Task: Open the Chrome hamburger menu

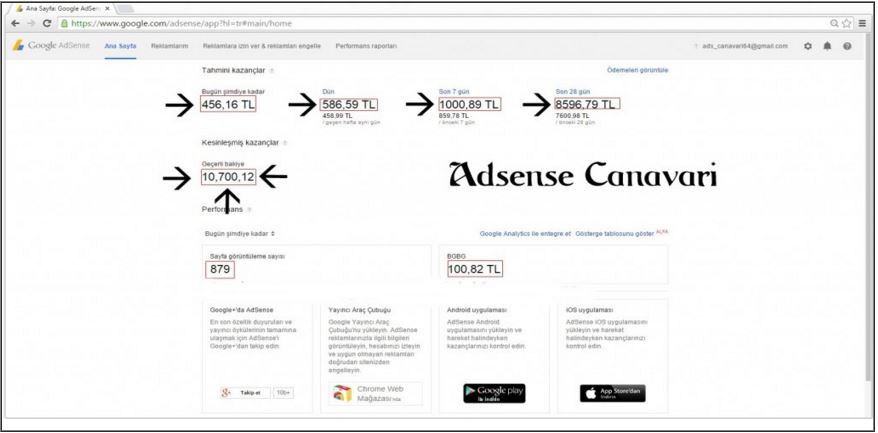Action: 862,24
